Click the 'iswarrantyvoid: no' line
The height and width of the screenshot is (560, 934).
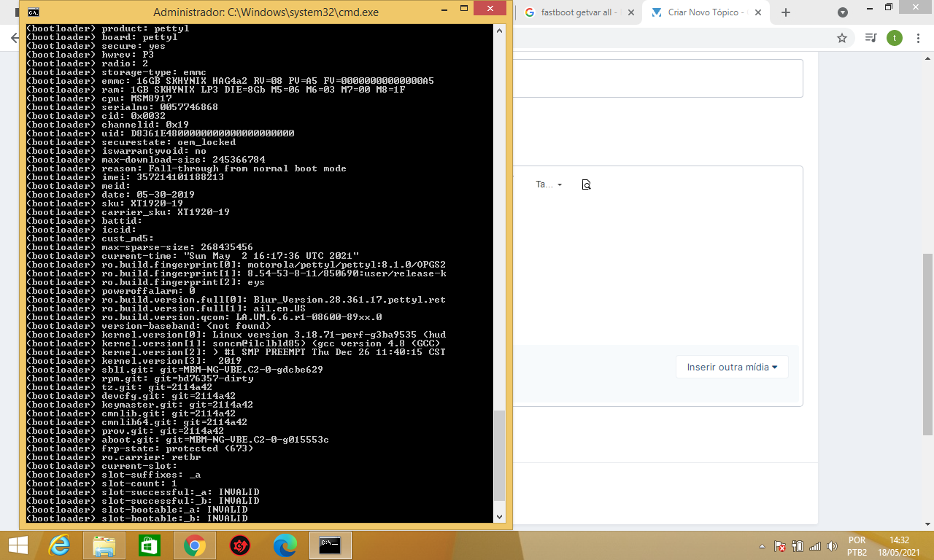click(x=116, y=151)
